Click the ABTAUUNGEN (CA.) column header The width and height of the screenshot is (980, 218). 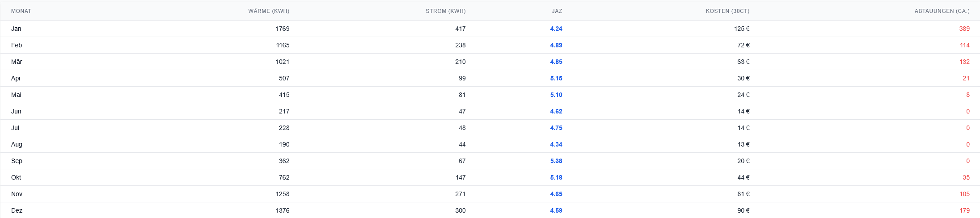[x=942, y=11]
